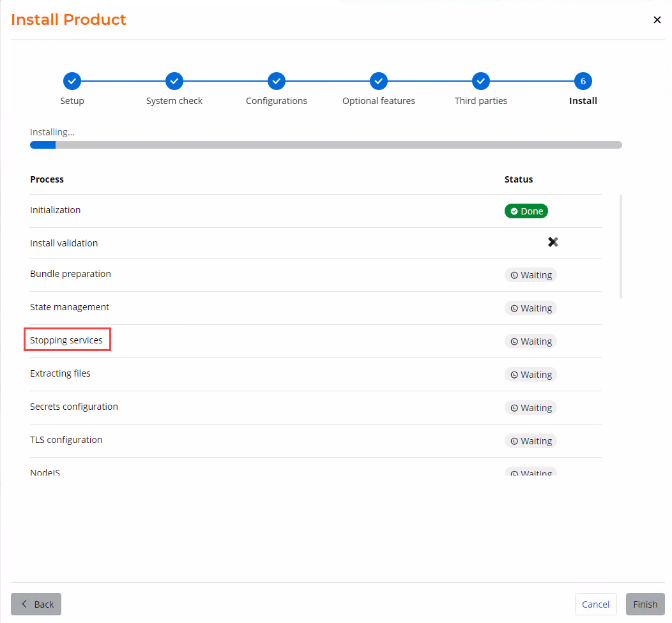
Task: Click the Secrets configuration process label
Action: (74, 407)
